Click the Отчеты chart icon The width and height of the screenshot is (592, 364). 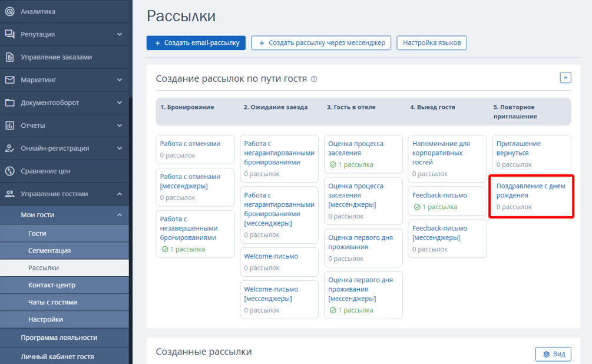[x=9, y=125]
